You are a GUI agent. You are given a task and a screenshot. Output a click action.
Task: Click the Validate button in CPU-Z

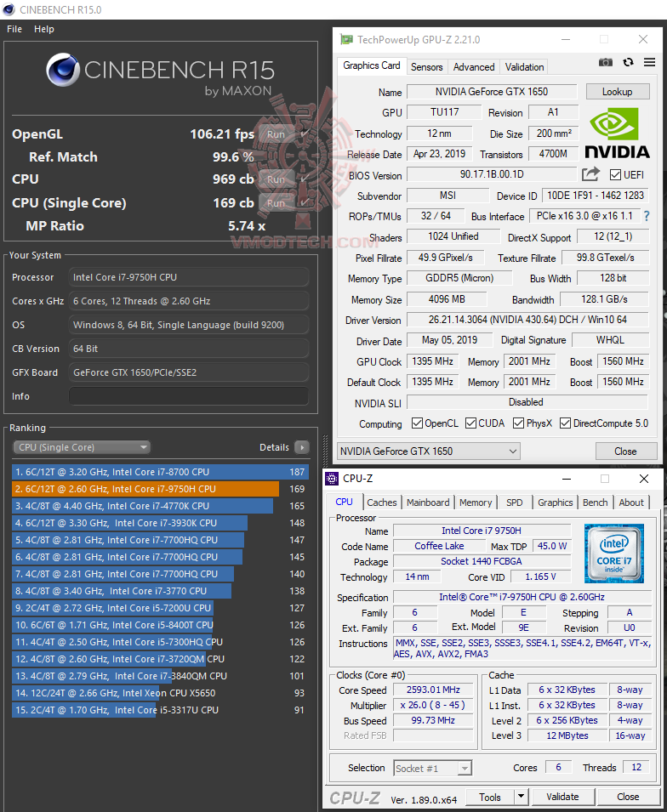[562, 797]
